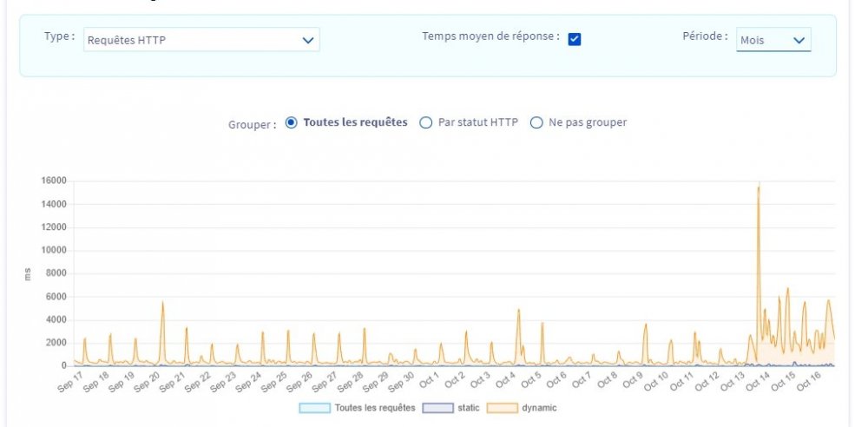Image resolution: width=868 pixels, height=427 pixels.
Task: Click the dynamic legend text
Action: tap(539, 408)
